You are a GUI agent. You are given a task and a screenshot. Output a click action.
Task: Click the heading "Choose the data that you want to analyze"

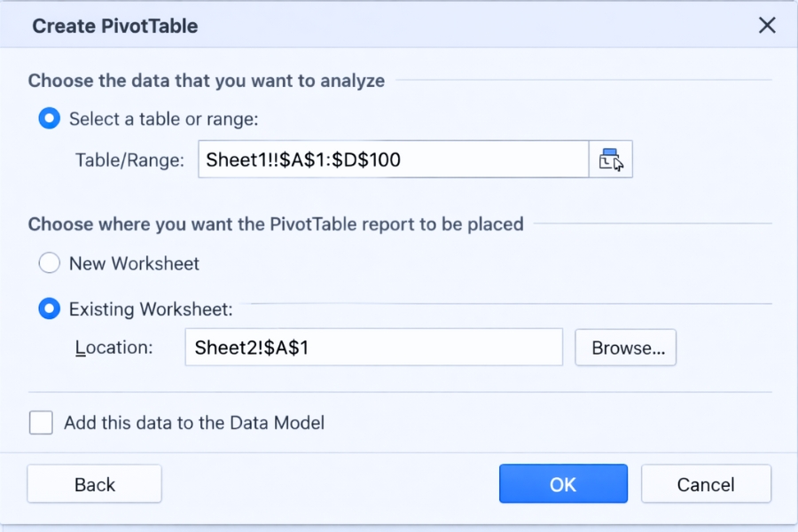click(207, 80)
